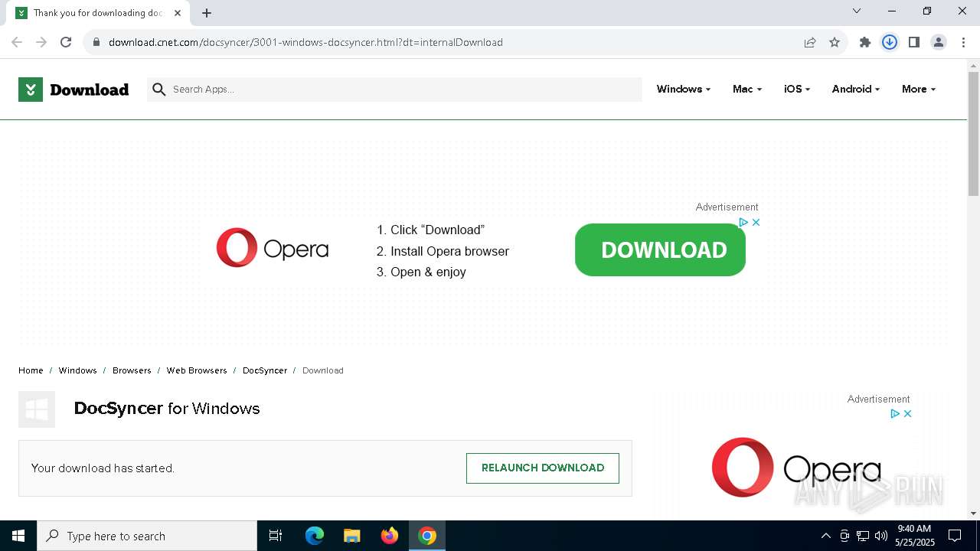Click the Windows taskbar search box
Screen dimensions: 980x551
pos(147,536)
